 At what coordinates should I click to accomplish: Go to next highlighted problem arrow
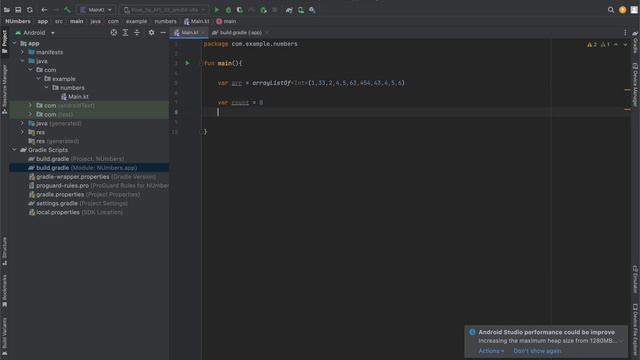[x=625, y=44]
